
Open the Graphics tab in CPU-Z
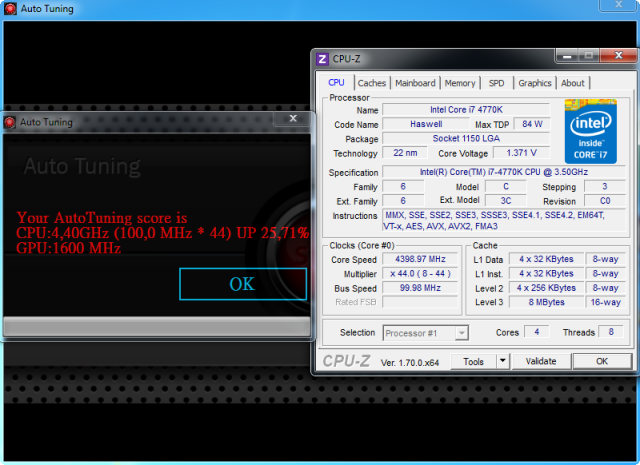click(x=535, y=83)
